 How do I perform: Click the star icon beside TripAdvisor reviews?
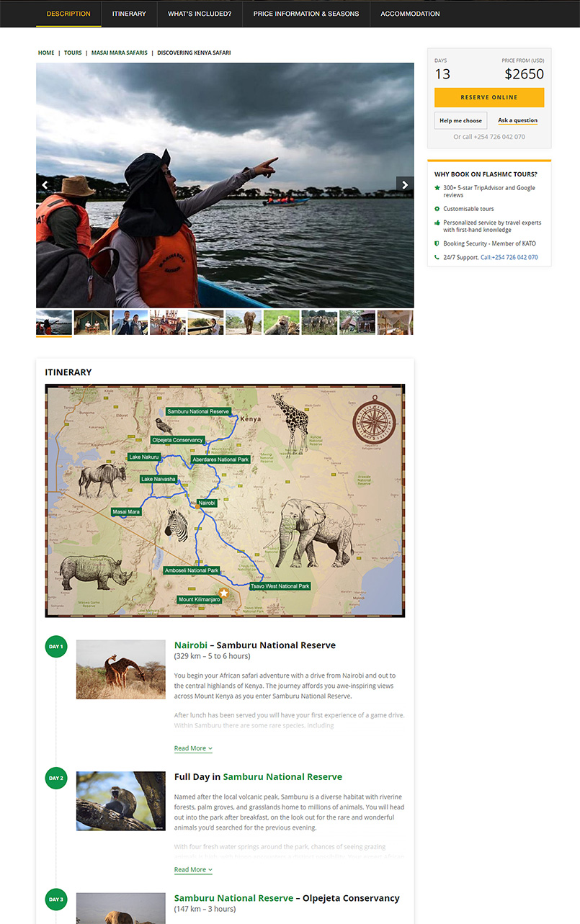437,188
